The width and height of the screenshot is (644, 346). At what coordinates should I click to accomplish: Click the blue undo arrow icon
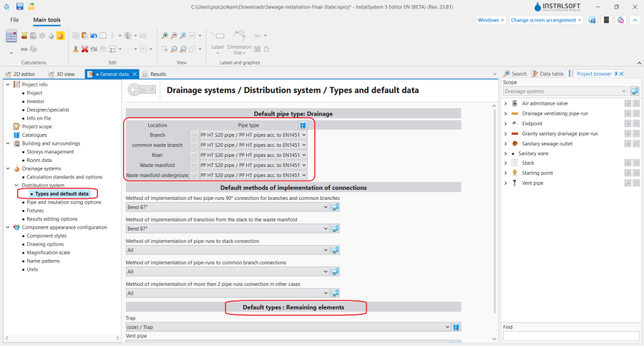94,36
